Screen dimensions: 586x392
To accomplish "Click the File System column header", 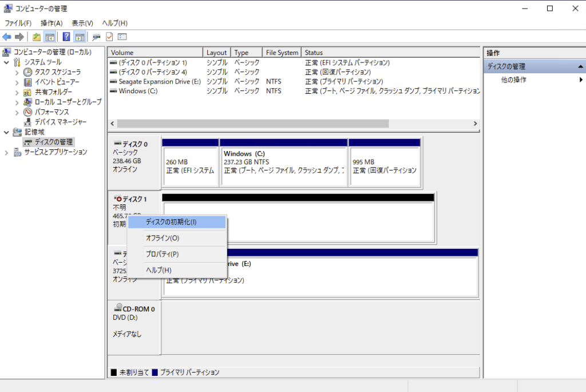I will [x=282, y=53].
